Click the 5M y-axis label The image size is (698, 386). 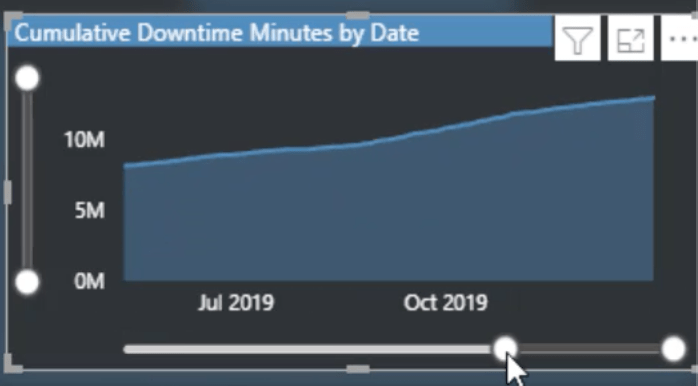(90, 210)
